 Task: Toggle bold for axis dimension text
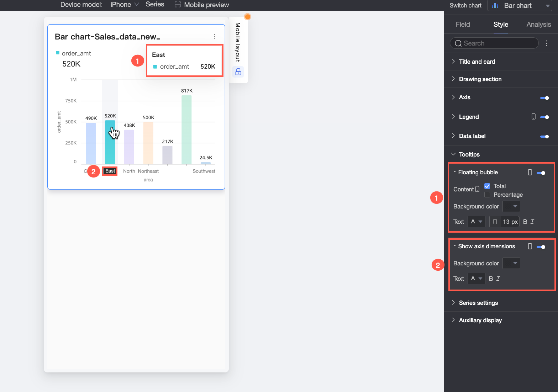point(491,279)
